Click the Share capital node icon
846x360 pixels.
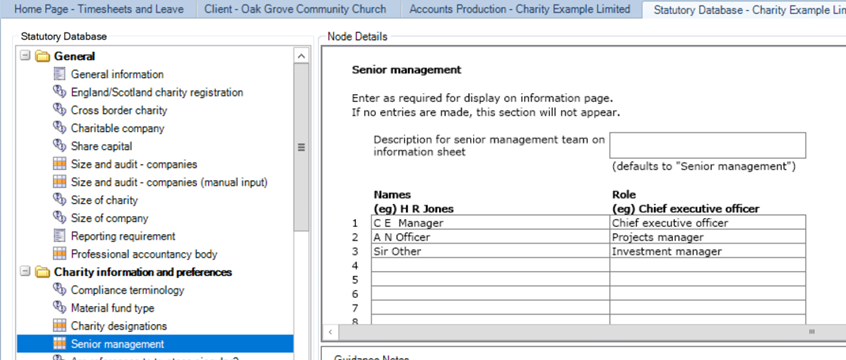click(60, 146)
